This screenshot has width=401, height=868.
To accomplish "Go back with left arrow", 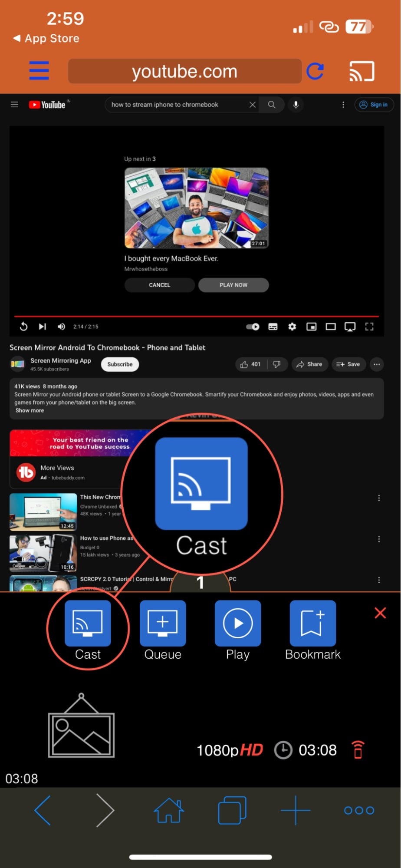I will (43, 810).
